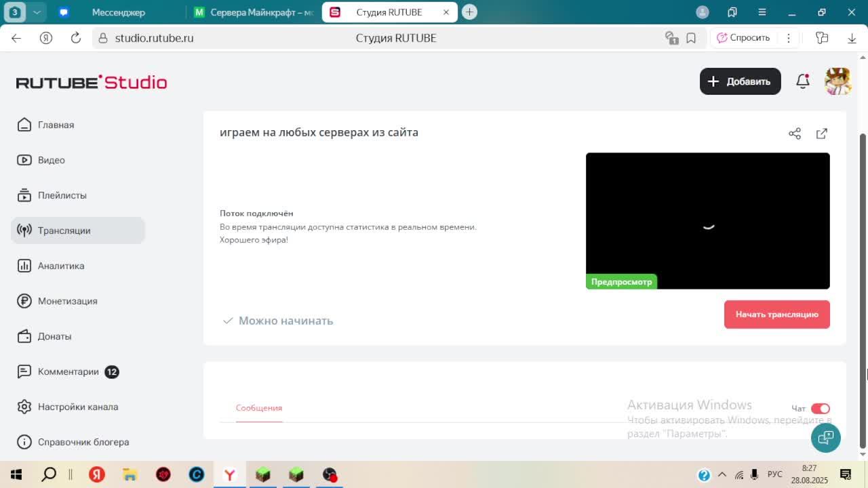This screenshot has width=868, height=488.
Task: Click the RUTUBE Studio logo
Action: point(92,82)
